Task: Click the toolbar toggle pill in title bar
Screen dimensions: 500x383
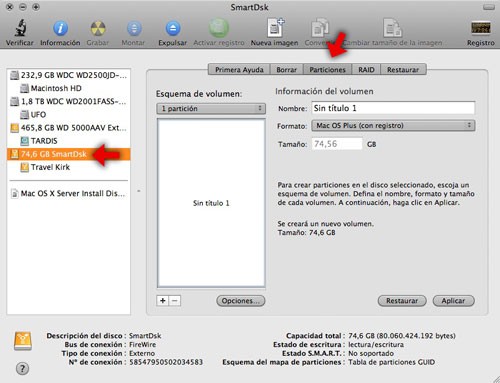Action: [x=489, y=7]
